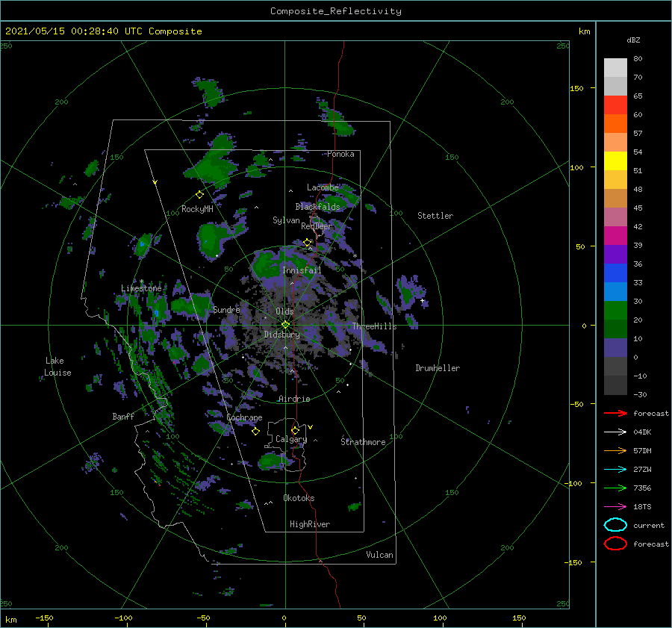Click the ThreeHills label
Screen dimensions: 672x628
pyautogui.click(x=375, y=326)
